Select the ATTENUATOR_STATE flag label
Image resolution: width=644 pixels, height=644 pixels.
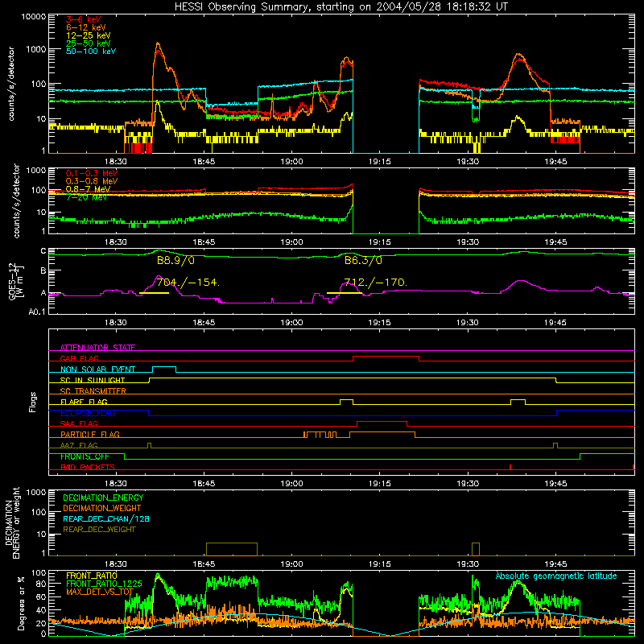tap(97, 348)
